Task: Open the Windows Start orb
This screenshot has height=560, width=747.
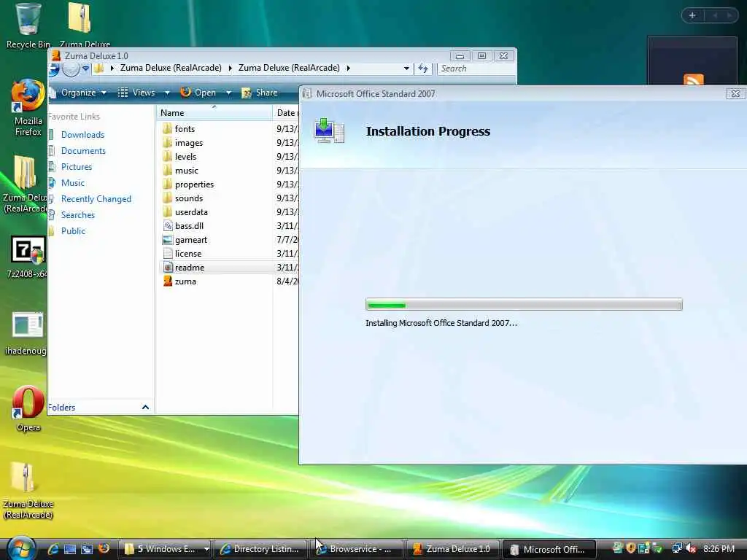Action: [x=20, y=549]
